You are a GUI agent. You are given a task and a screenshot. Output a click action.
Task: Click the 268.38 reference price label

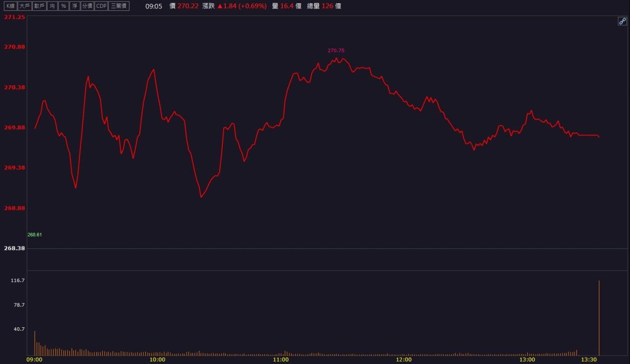(x=14, y=248)
